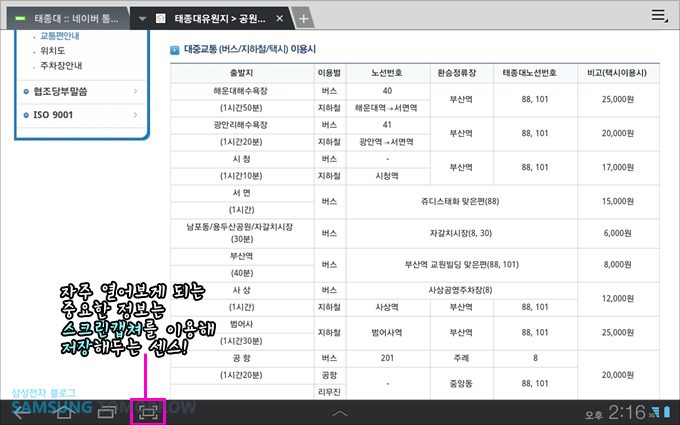Select the (1시간30분) travel time cell
680x425 pixels.
click(242, 341)
